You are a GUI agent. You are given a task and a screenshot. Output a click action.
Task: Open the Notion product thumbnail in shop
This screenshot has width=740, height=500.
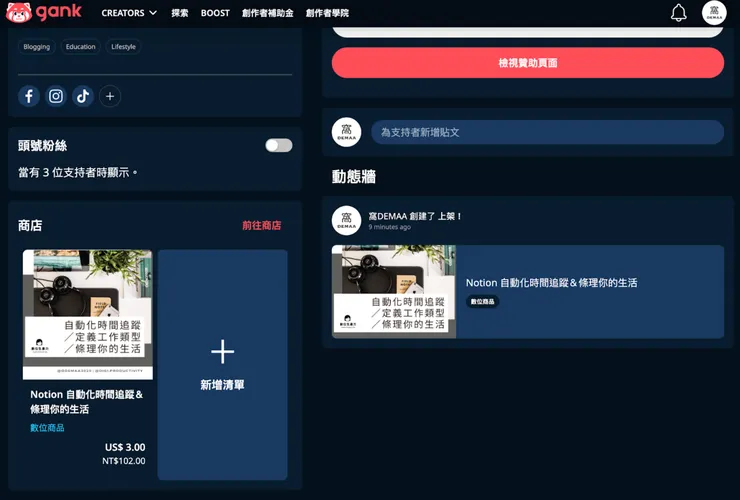click(x=88, y=314)
